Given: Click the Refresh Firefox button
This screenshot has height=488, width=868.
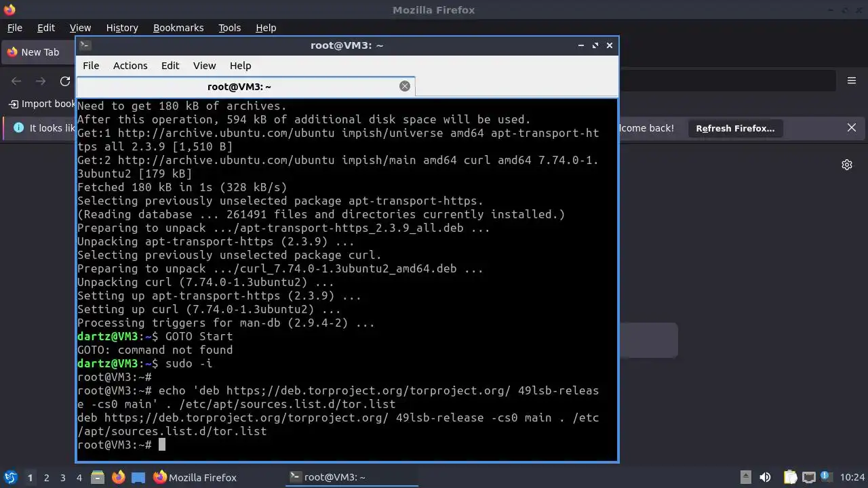Looking at the screenshot, I should pyautogui.click(x=735, y=128).
